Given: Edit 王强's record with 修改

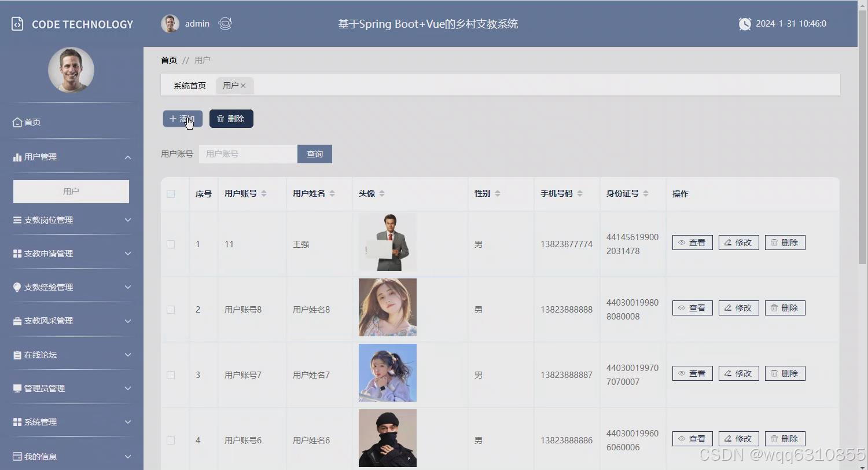Looking at the screenshot, I should click(739, 243).
